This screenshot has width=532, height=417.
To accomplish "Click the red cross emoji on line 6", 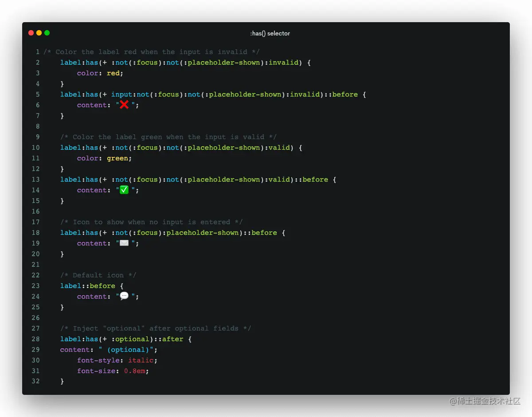I will pyautogui.click(x=124, y=105).
